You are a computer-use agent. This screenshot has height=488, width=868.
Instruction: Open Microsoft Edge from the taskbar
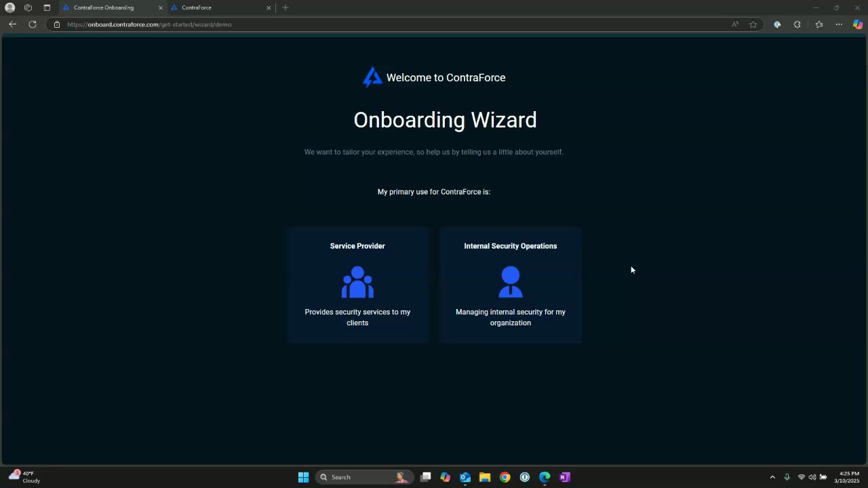pyautogui.click(x=545, y=477)
